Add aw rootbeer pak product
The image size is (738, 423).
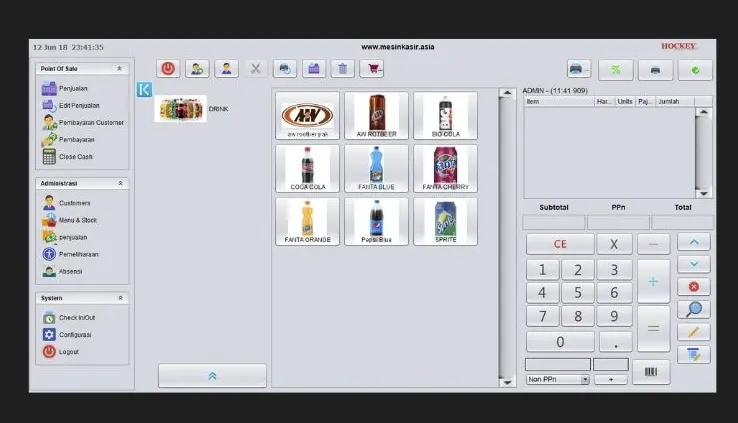point(307,115)
